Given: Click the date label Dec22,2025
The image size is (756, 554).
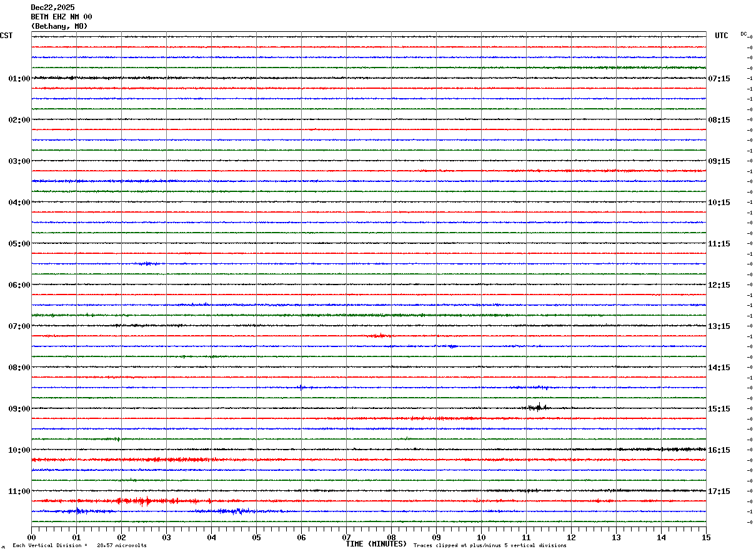Looking at the screenshot, I should coord(52,8).
